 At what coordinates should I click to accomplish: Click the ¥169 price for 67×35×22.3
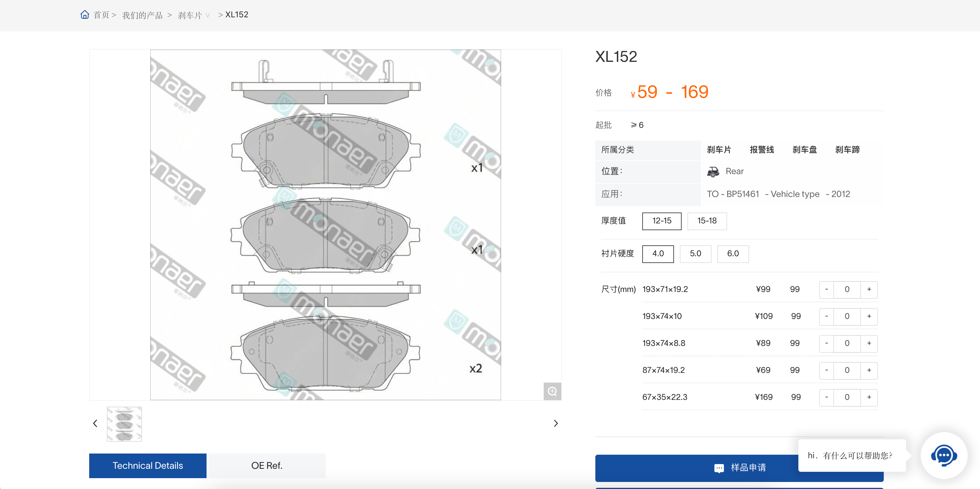coord(763,397)
